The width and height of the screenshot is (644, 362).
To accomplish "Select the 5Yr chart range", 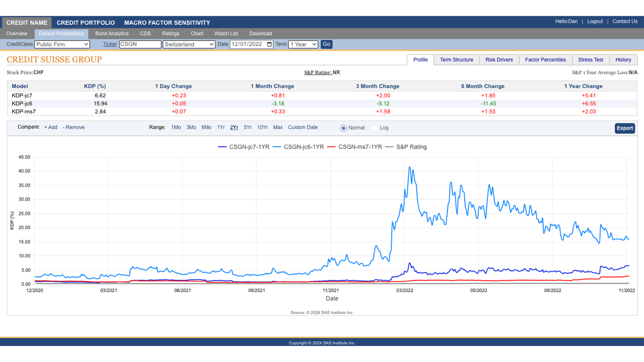I will click(x=247, y=127).
